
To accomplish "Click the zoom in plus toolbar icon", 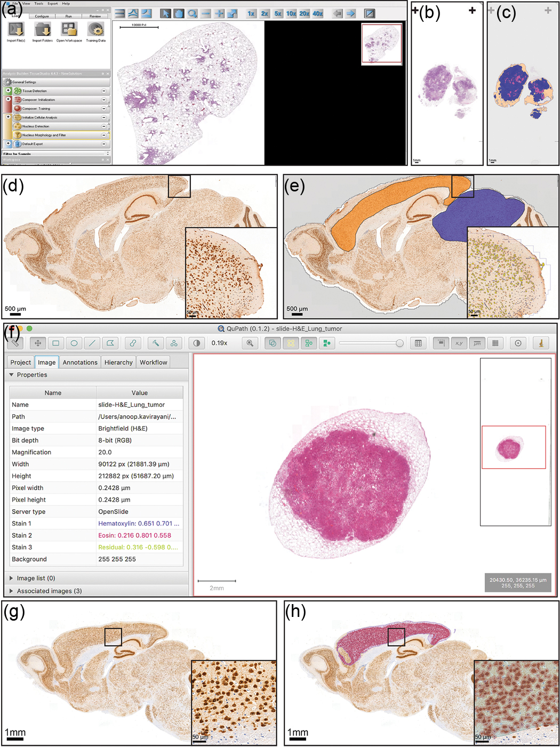I will coord(219,13).
